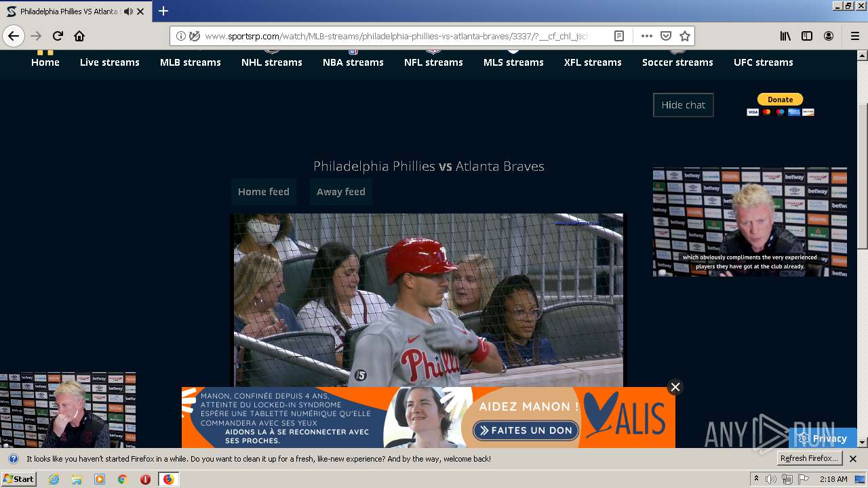Bookmark this page with star icon

point(685,36)
